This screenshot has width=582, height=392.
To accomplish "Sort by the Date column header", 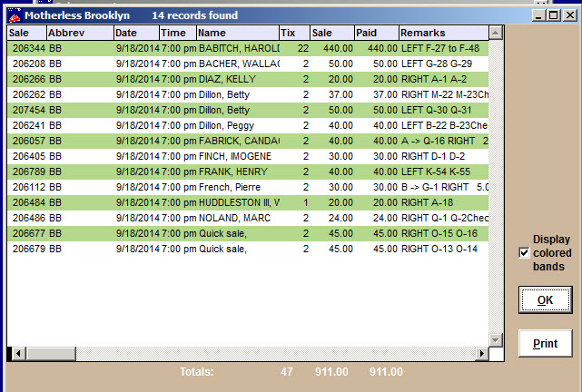I will pyautogui.click(x=136, y=33).
